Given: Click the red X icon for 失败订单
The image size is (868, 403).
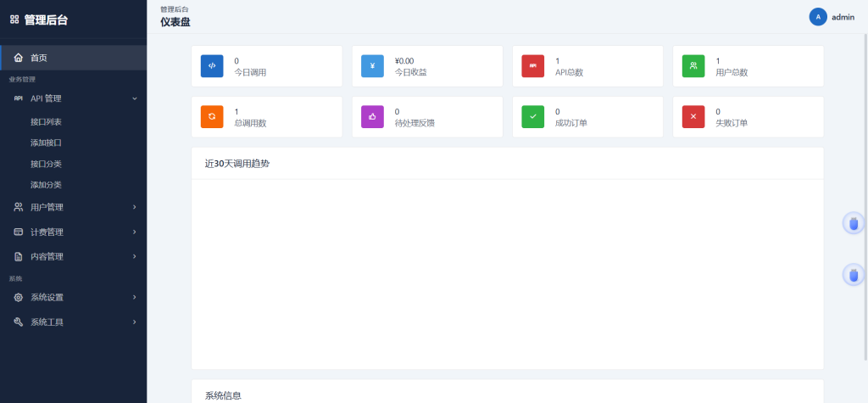Looking at the screenshot, I should point(693,117).
